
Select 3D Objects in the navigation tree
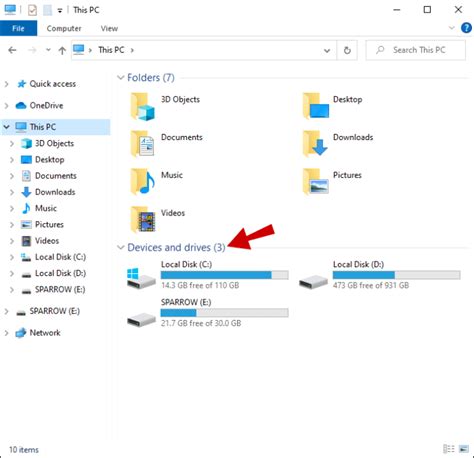tap(55, 143)
